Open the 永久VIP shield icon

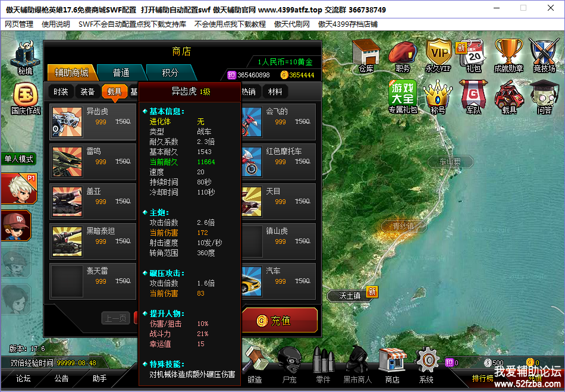point(438,56)
